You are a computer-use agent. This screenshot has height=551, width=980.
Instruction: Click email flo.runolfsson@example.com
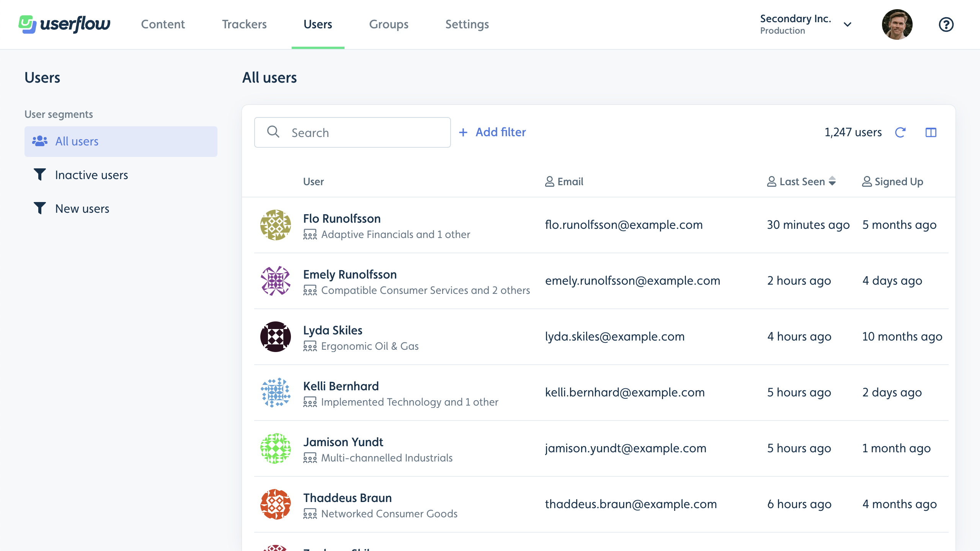624,225
